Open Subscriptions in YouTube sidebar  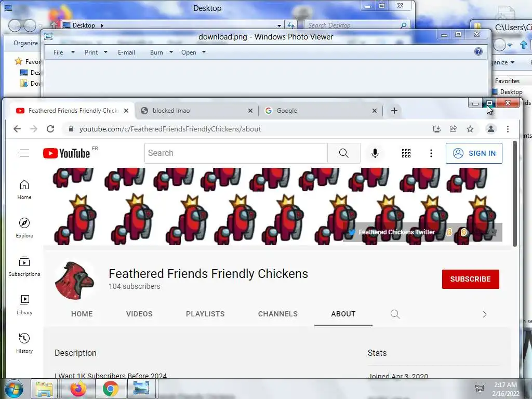point(24,267)
